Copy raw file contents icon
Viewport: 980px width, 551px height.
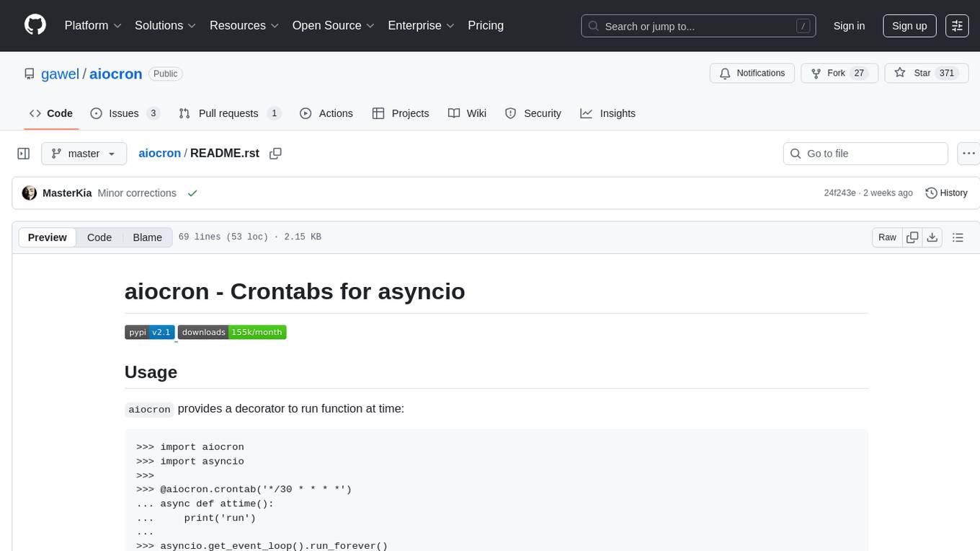pos(912,237)
